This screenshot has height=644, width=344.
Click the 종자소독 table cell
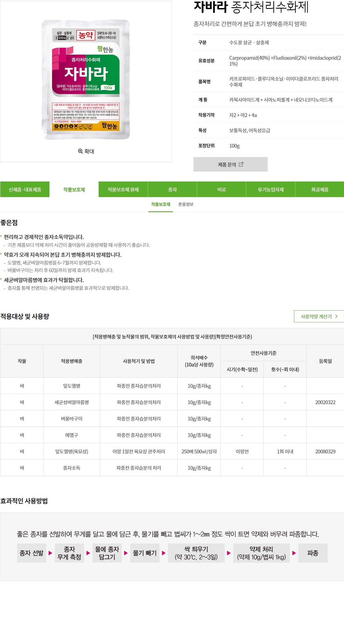point(71,468)
